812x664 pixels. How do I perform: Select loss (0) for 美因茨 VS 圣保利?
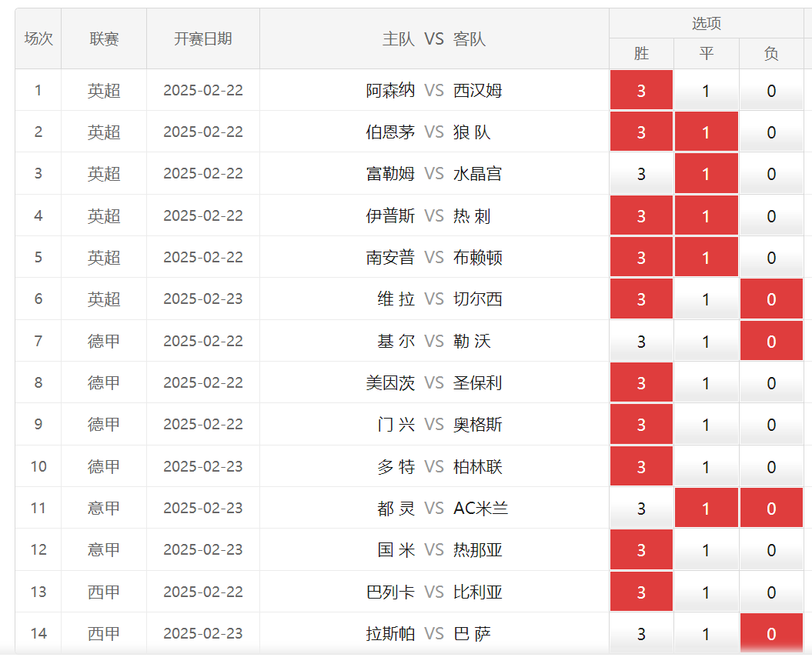click(772, 382)
